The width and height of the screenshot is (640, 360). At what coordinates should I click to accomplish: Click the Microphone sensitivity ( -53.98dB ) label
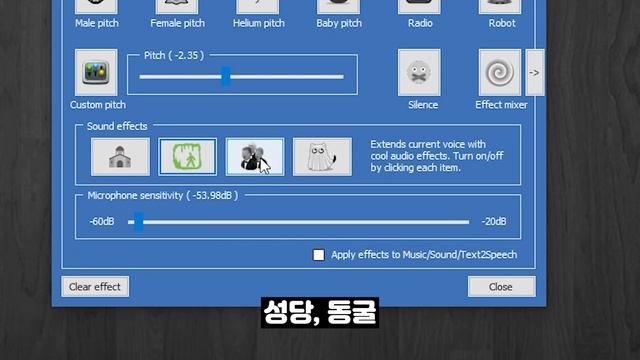coord(162,196)
